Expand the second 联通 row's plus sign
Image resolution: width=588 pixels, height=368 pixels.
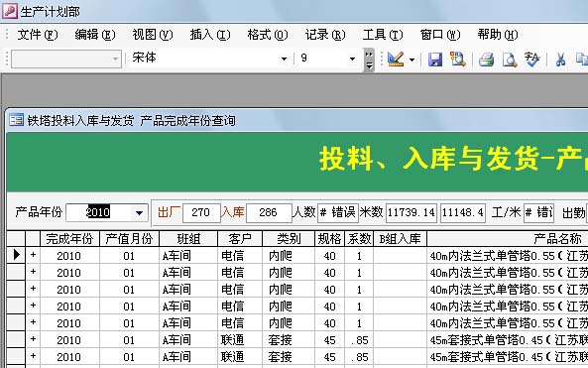(x=33, y=356)
